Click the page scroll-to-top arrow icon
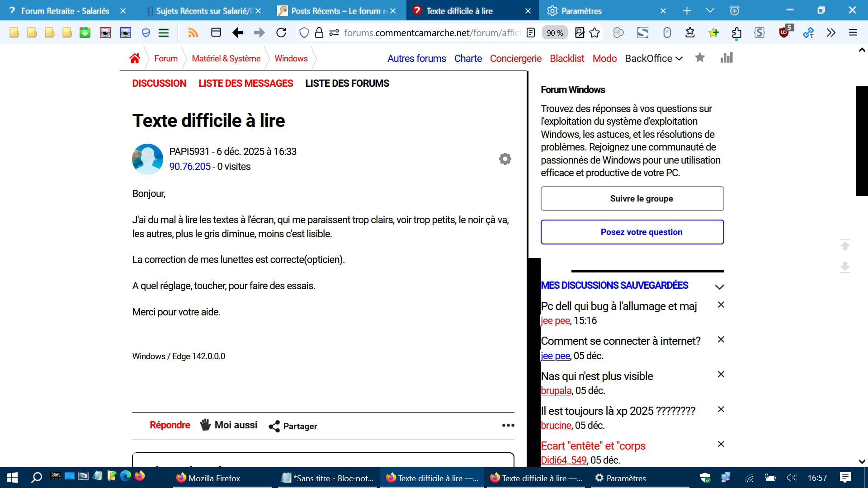 click(845, 245)
